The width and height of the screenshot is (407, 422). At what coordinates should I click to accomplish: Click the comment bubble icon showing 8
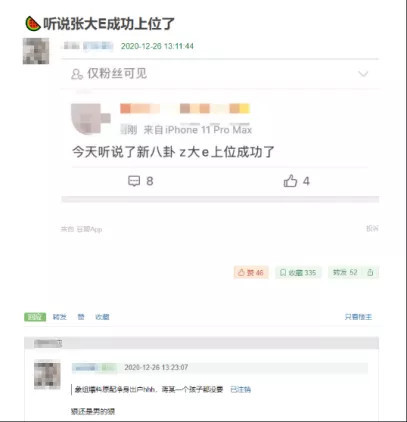(134, 181)
